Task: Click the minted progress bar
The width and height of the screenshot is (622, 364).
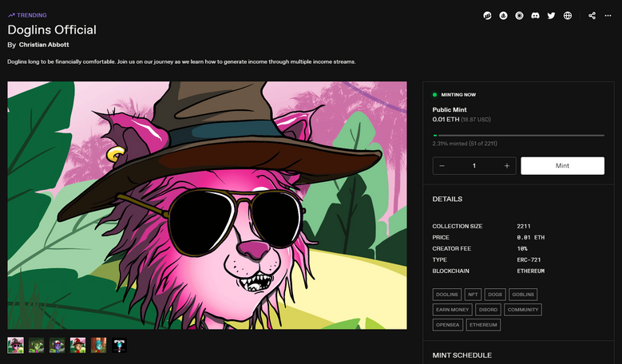Action: 518,136
